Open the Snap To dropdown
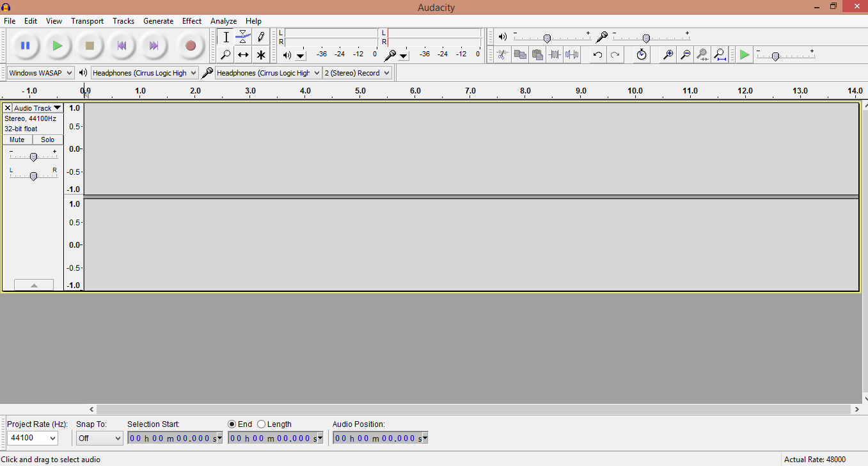Screen dimensions: 868x466 (99, 438)
